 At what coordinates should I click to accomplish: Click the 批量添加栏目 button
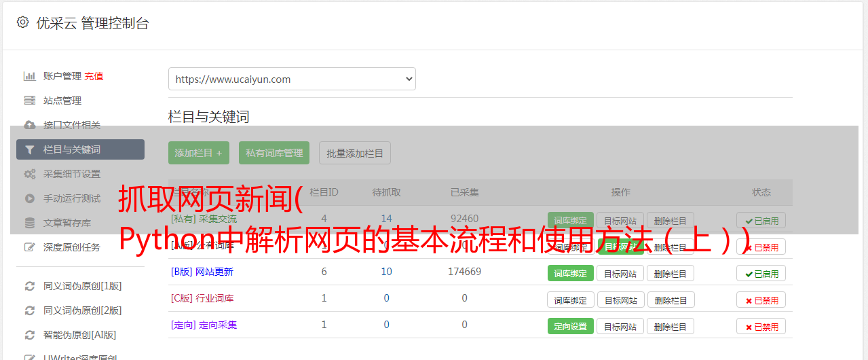coord(355,153)
